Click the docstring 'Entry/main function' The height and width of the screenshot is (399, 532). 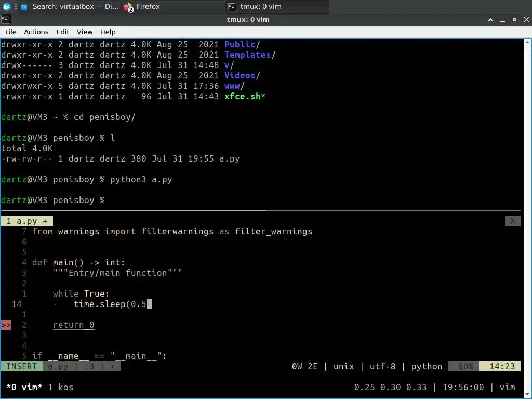coord(117,273)
